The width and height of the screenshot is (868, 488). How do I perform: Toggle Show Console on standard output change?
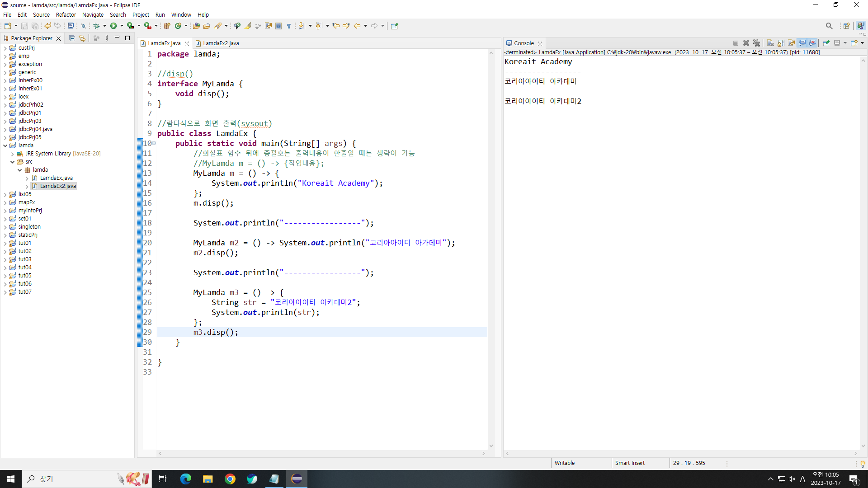tap(802, 43)
